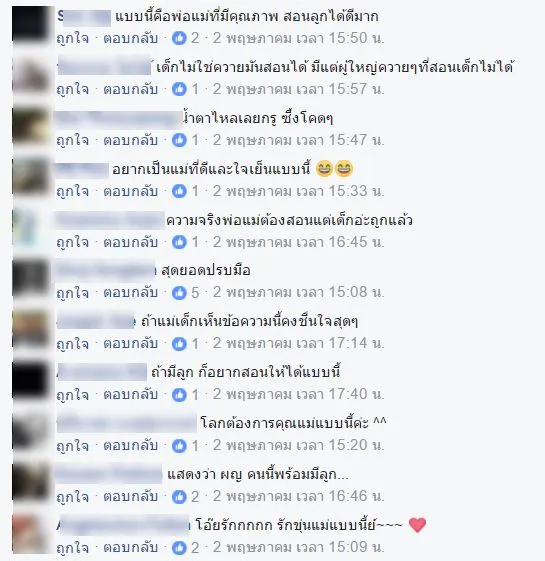Click ตอบกลับ on the 15:57 comment
The height and width of the screenshot is (561, 545).
(x=131, y=89)
